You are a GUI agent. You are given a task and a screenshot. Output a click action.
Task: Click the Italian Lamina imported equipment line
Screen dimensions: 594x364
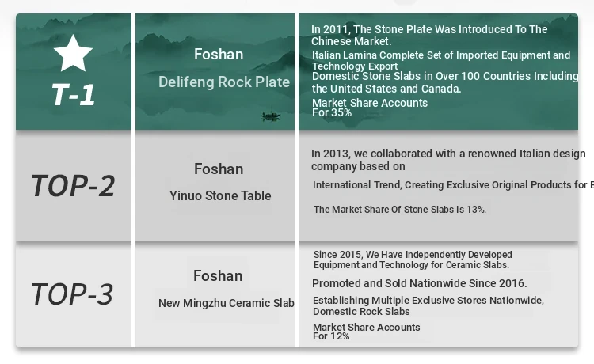(x=440, y=60)
